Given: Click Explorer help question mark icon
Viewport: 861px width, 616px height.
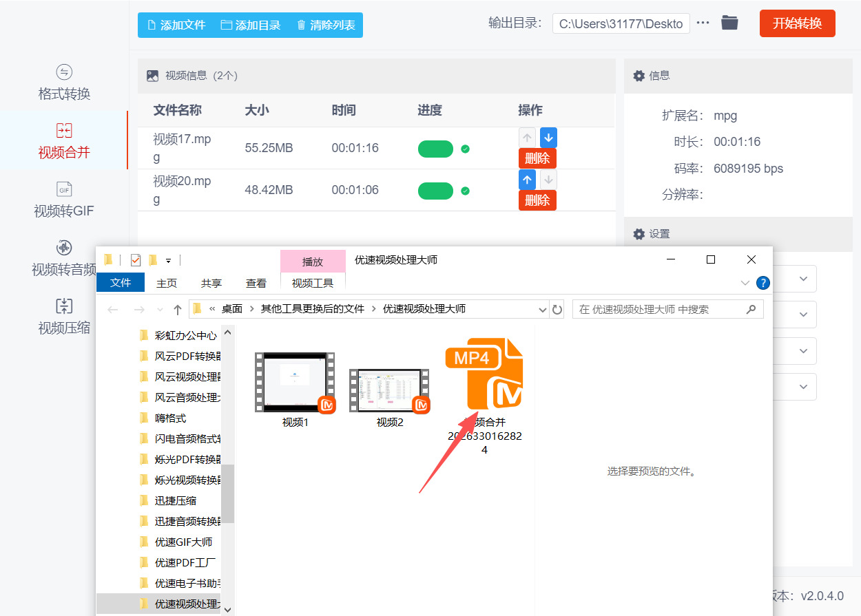Looking at the screenshot, I should (x=763, y=283).
